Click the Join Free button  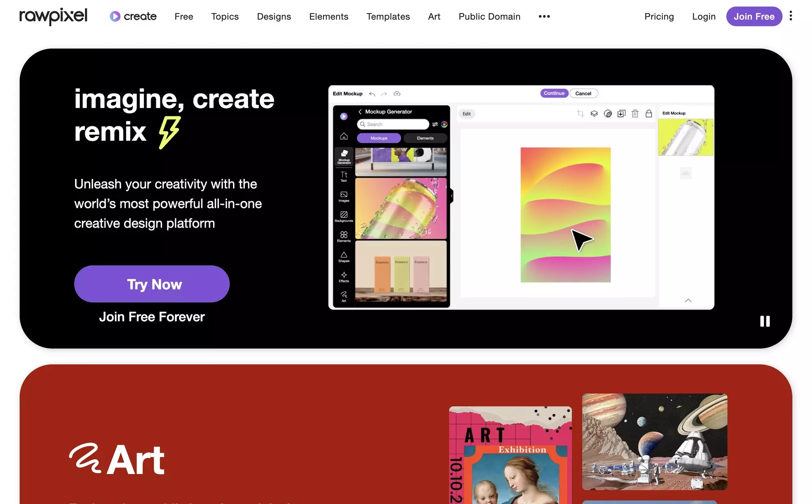click(x=754, y=16)
